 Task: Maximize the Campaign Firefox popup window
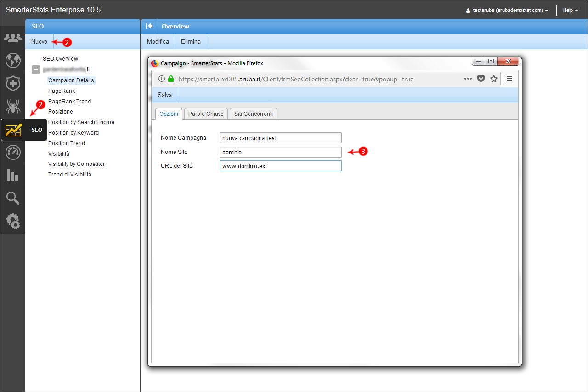491,62
